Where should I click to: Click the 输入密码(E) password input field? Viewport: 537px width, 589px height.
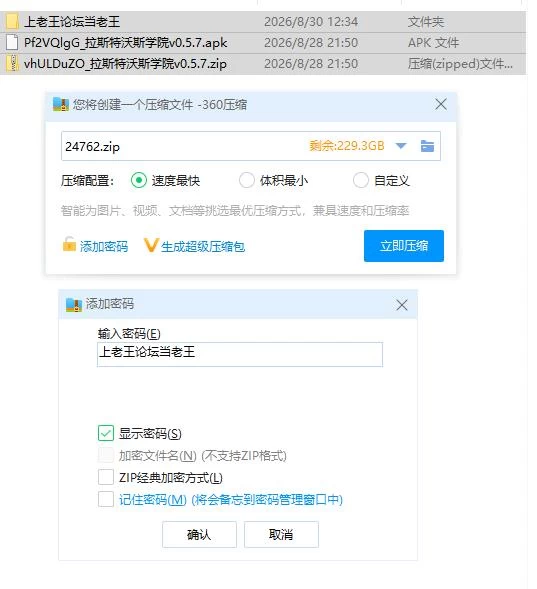pos(240,354)
